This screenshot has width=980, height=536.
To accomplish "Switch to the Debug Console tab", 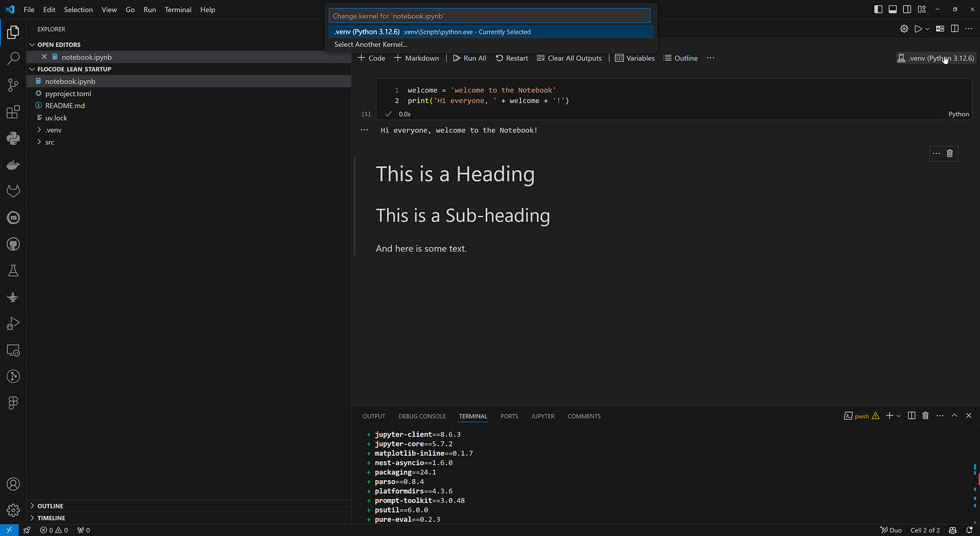I will (422, 416).
